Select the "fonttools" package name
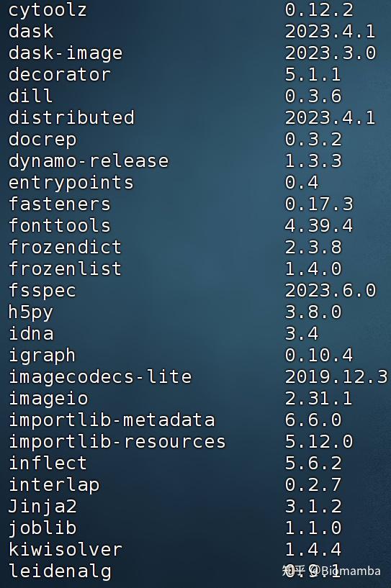The image size is (391, 588). coord(59,225)
